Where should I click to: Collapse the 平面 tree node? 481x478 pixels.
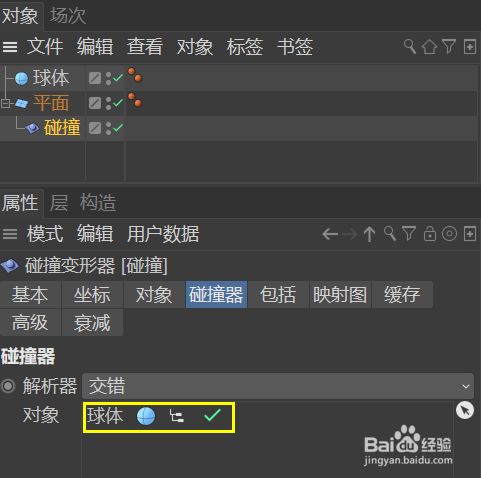pos(5,103)
